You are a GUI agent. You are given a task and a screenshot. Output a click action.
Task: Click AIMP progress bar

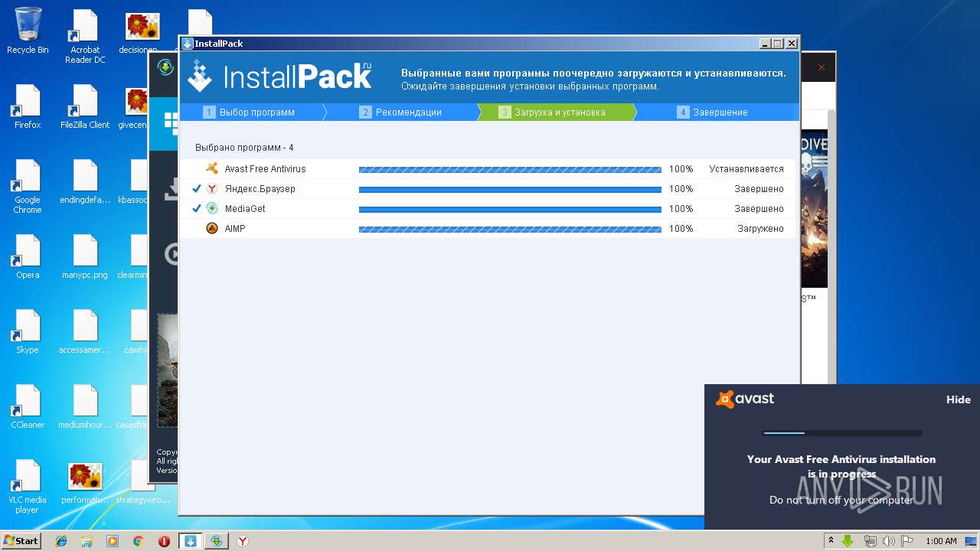(510, 229)
